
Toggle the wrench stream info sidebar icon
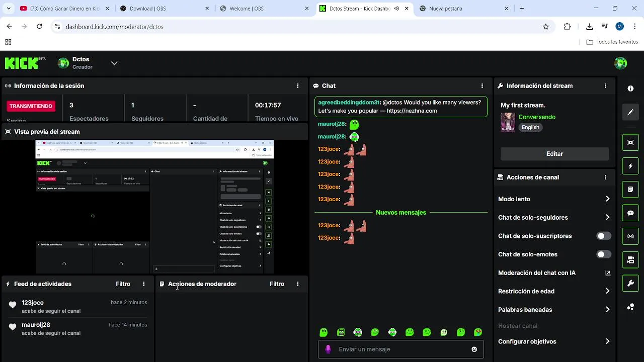[x=630, y=284]
